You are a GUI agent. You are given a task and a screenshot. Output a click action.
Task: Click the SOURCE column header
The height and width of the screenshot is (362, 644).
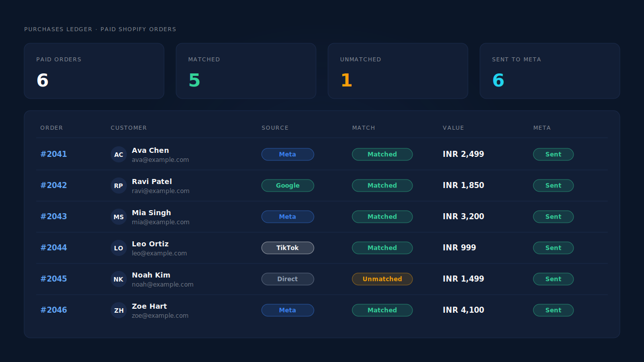[x=275, y=128]
